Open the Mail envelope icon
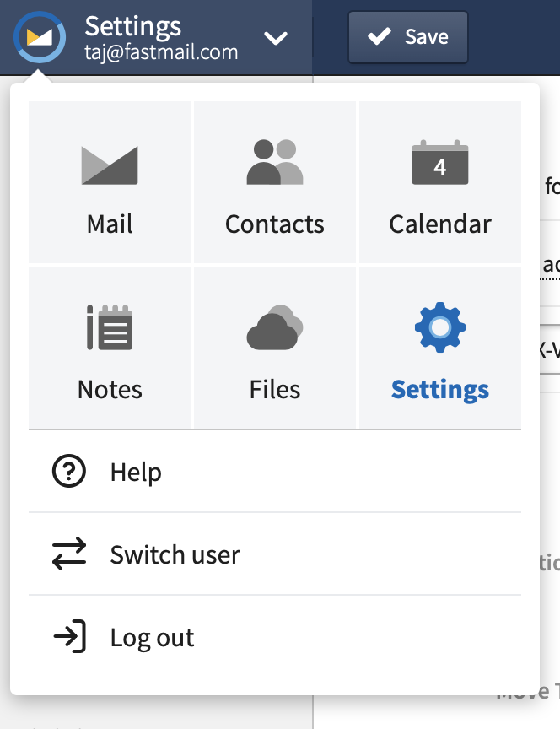The width and height of the screenshot is (560, 729). click(110, 165)
